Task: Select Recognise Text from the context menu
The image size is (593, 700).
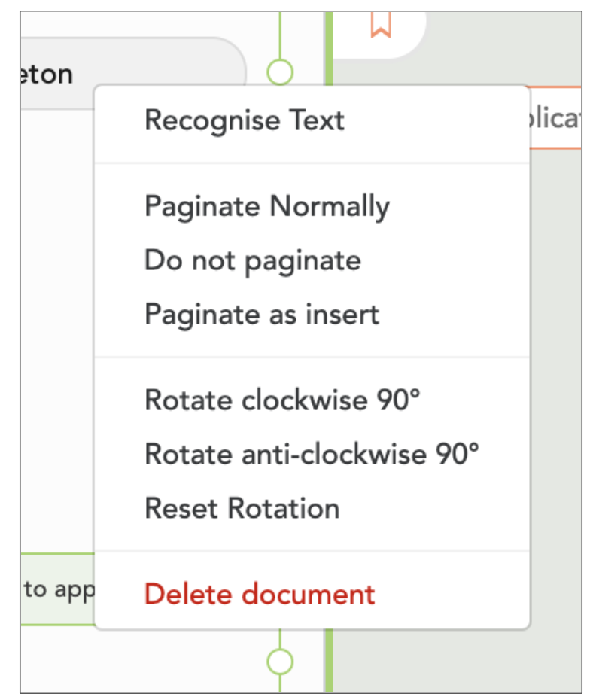Action: point(312,120)
